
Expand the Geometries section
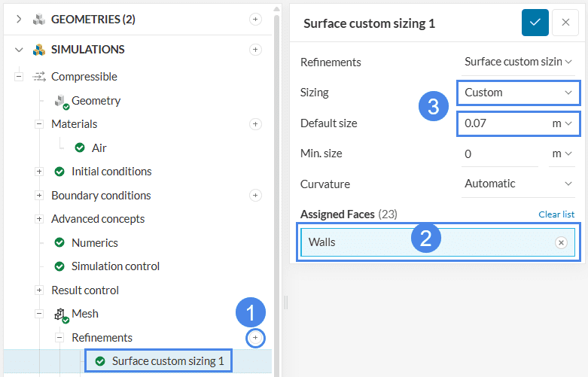19,20
